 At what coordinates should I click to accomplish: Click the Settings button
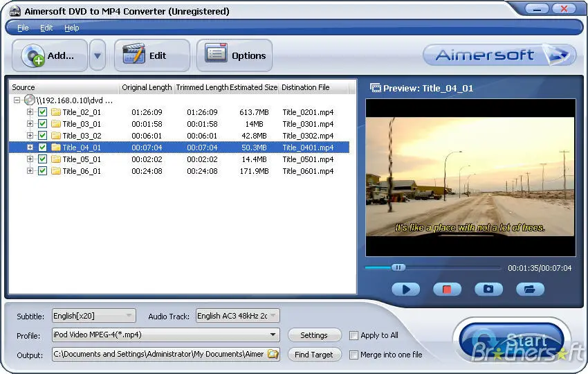(x=314, y=335)
